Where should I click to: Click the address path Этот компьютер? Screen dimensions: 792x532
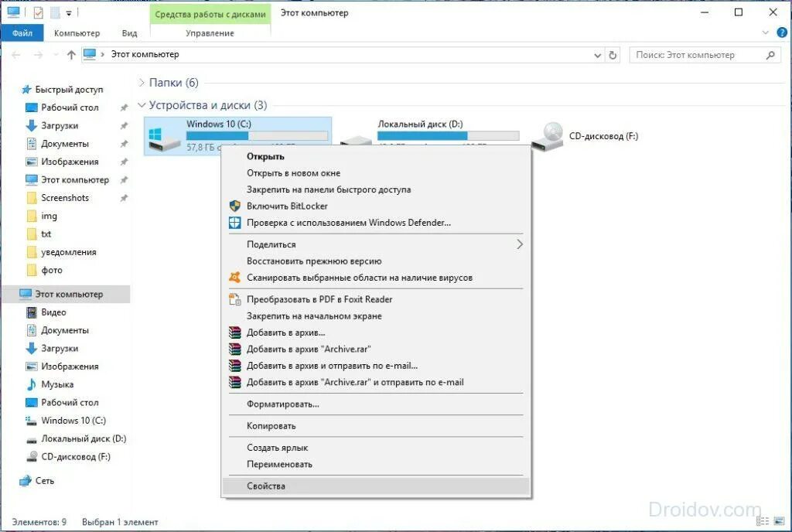(145, 54)
